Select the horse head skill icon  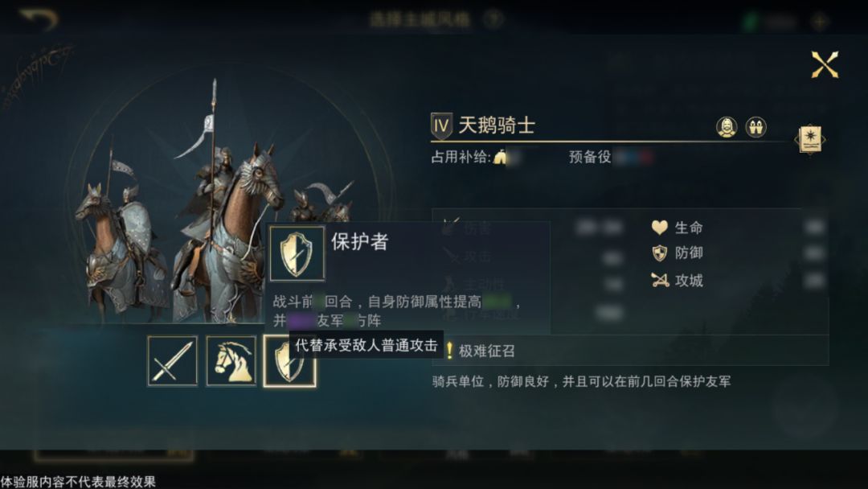coord(231,361)
